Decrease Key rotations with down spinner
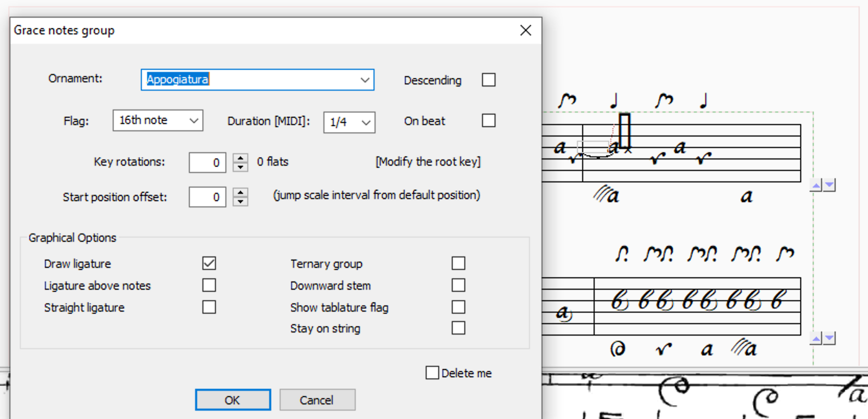This screenshot has height=419, width=868. 240,167
